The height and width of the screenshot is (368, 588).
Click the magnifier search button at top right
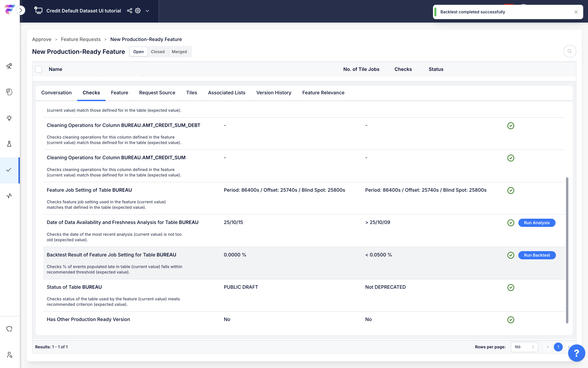570,51
